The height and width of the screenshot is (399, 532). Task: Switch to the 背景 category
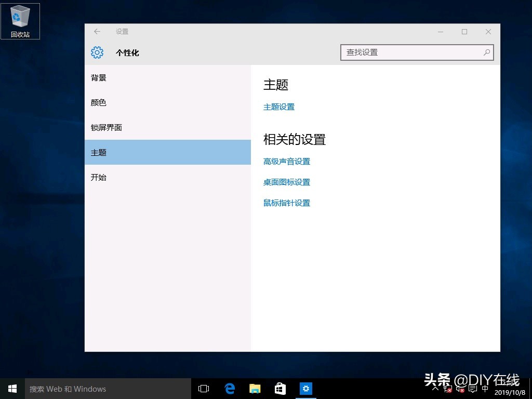click(98, 77)
